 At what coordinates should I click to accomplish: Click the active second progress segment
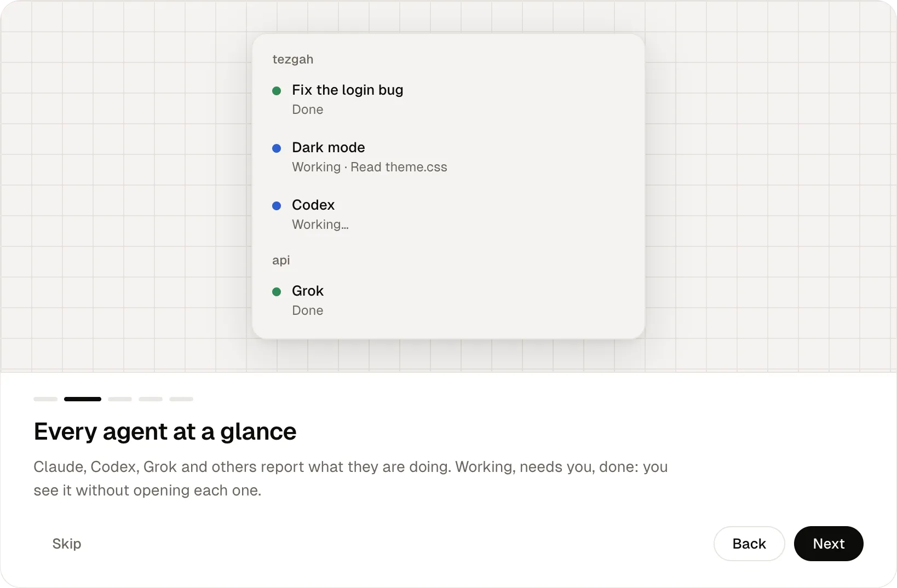click(x=83, y=399)
